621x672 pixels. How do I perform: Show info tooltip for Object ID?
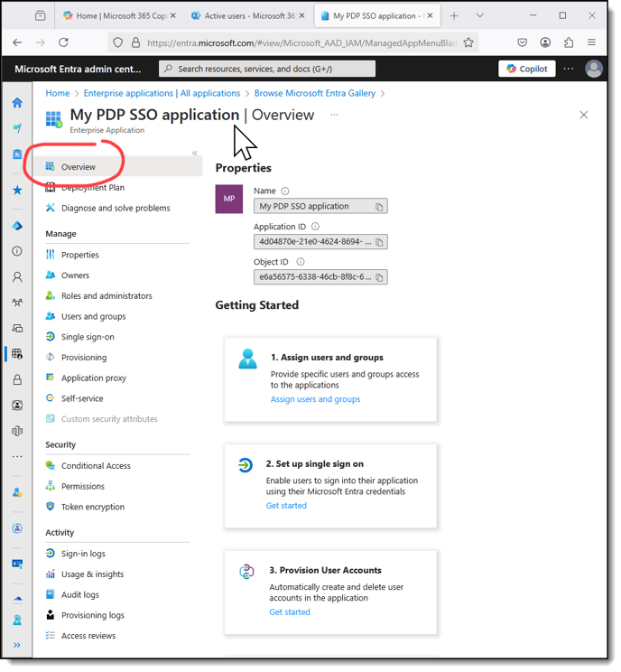pos(301,262)
